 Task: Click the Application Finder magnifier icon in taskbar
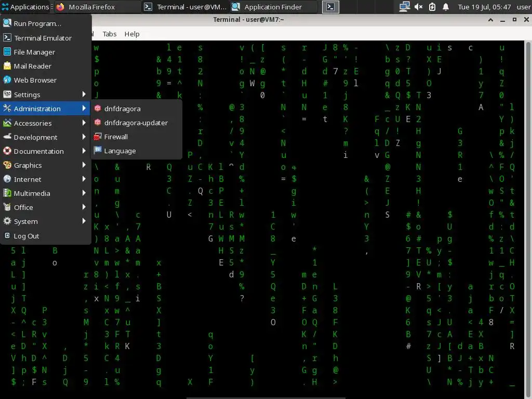coord(236,7)
